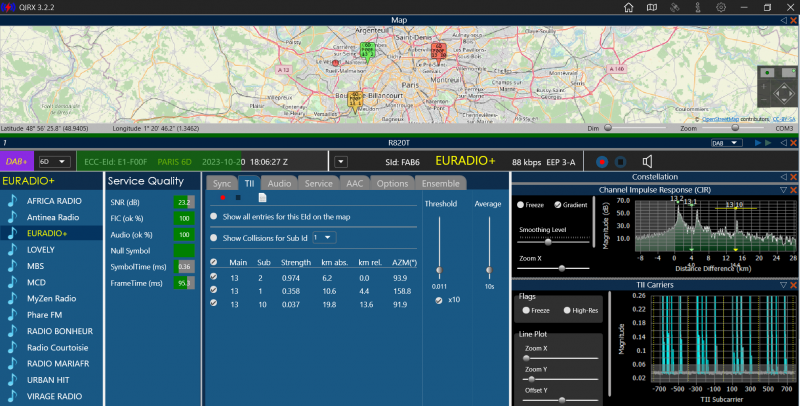The width and height of the screenshot is (800, 406).
Task: Click the yellow transmitter marker on map
Action: (x=355, y=101)
